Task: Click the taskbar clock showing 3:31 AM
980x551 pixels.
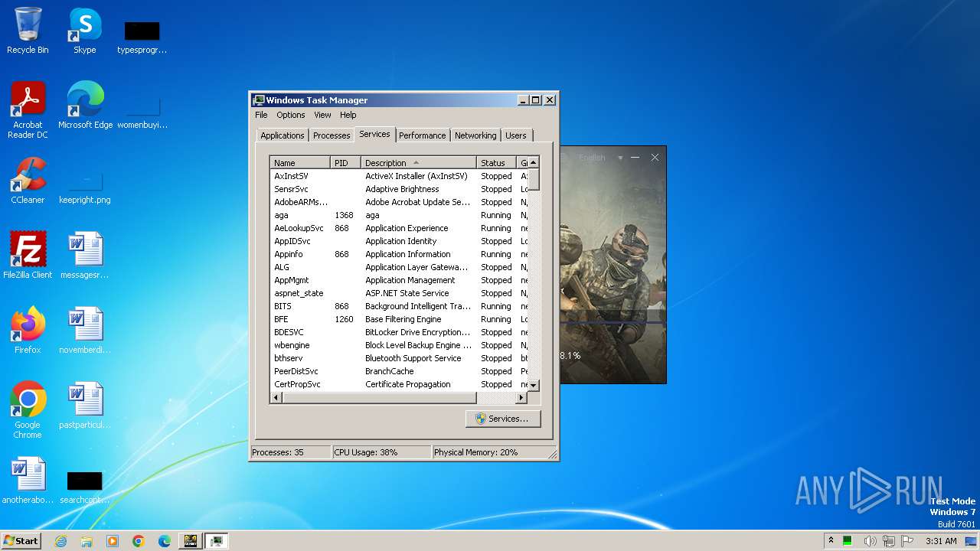Action: (x=941, y=541)
